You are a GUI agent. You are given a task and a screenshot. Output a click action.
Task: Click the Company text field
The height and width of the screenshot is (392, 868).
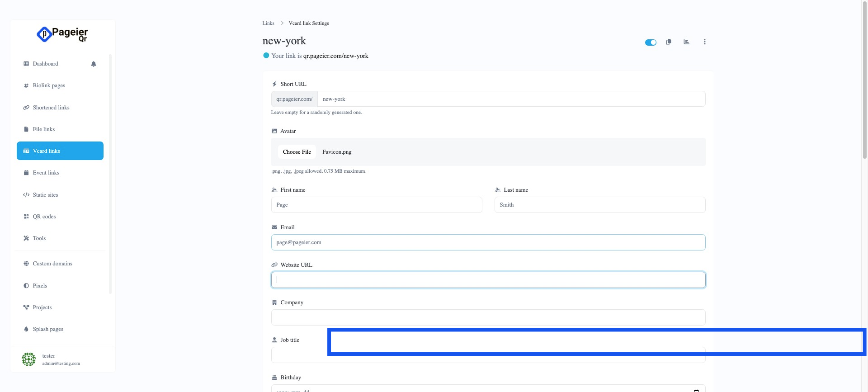pyautogui.click(x=488, y=317)
